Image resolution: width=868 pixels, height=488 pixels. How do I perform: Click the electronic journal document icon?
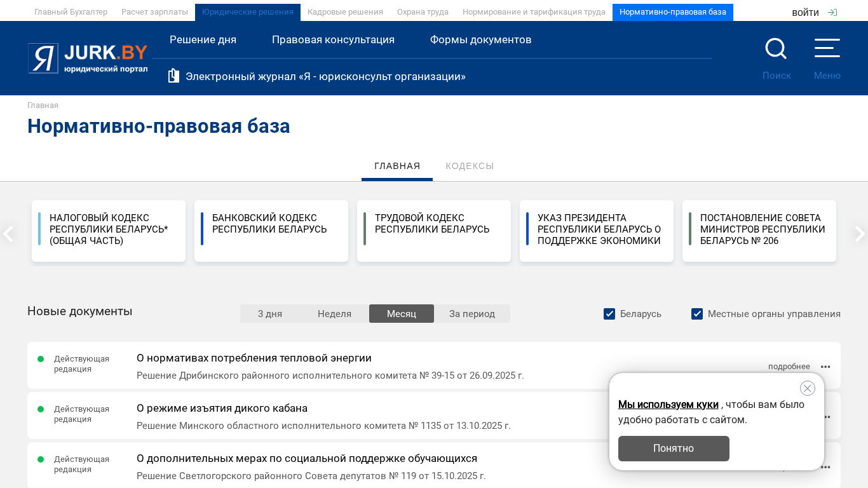pyautogui.click(x=173, y=76)
